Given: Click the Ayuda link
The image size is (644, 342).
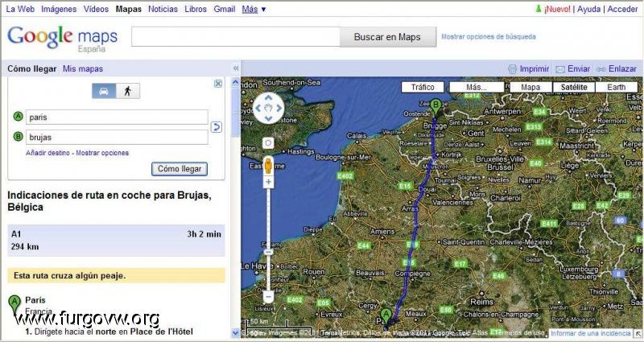Looking at the screenshot, I should point(588,9).
